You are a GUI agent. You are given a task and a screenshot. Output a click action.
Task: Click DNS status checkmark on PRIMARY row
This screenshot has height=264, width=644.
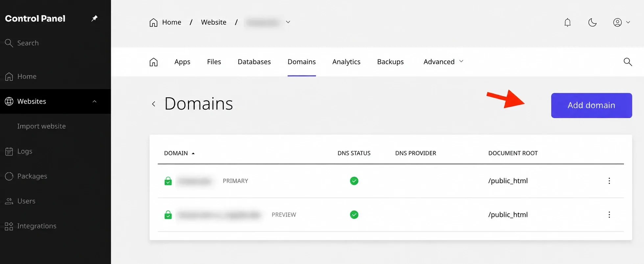click(x=354, y=181)
